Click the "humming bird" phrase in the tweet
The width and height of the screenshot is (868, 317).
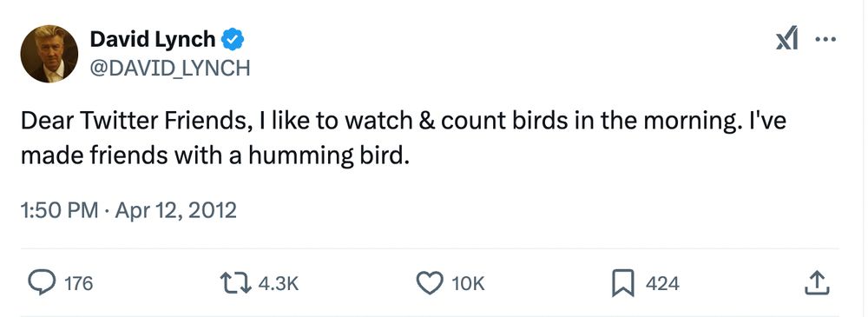tap(328, 156)
